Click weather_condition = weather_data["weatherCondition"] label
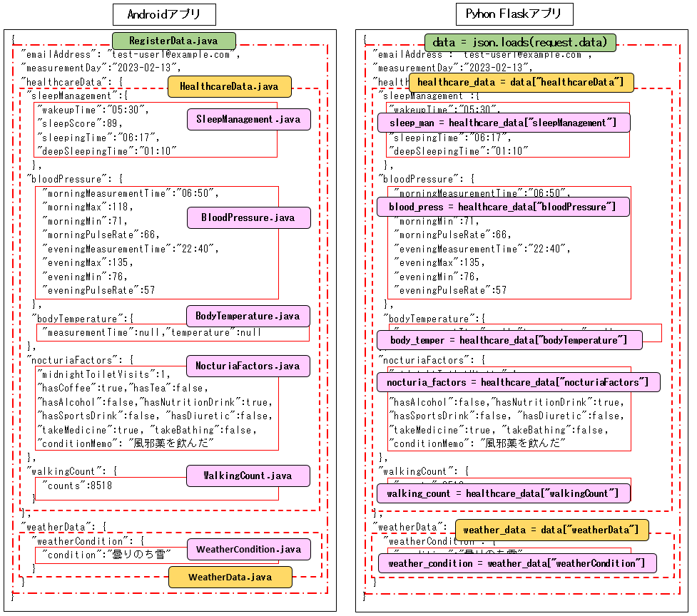697x616 pixels. point(517,563)
